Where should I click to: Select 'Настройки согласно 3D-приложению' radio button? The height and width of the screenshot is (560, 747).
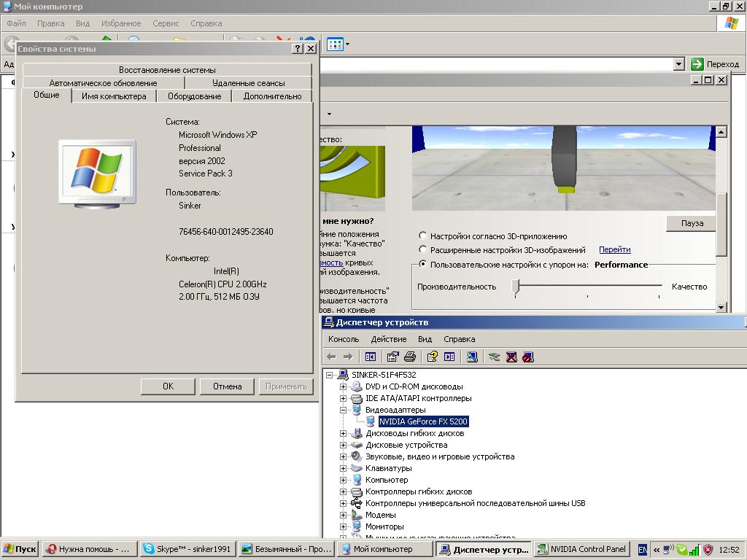click(x=422, y=236)
